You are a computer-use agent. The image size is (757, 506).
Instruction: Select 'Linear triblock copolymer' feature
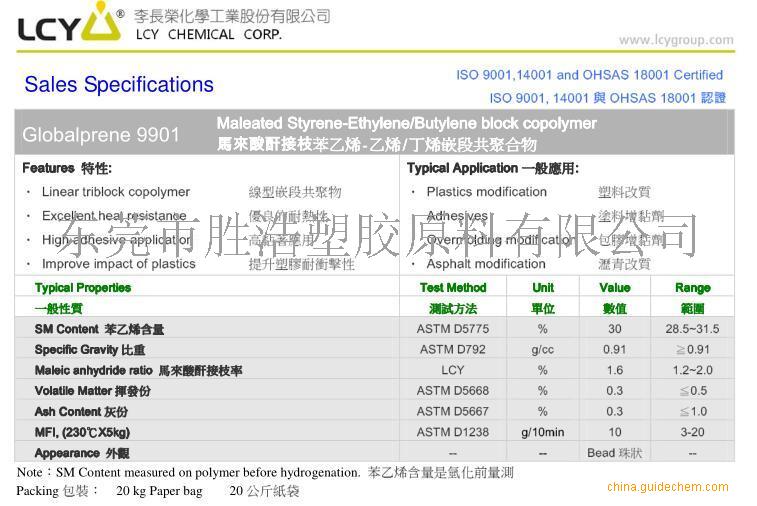tap(116, 192)
